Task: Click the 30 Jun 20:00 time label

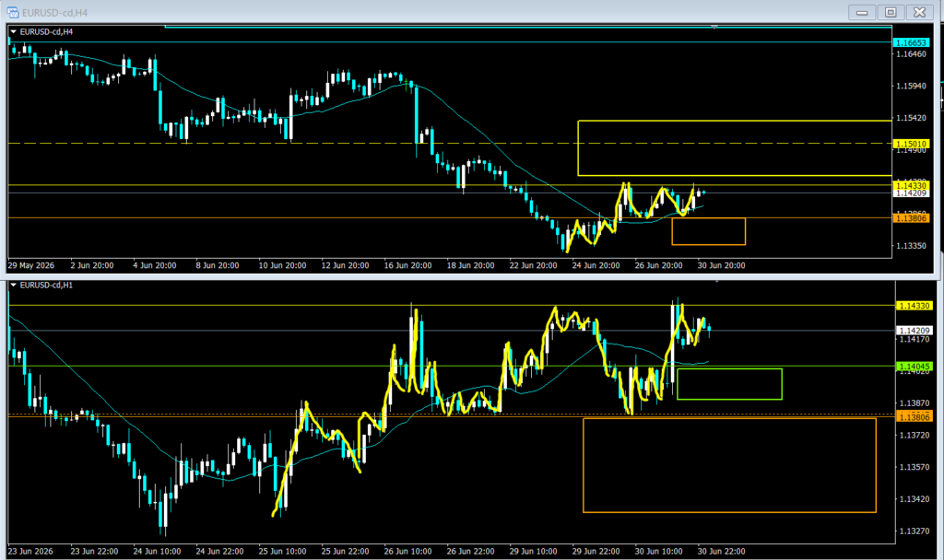Action: (x=721, y=265)
